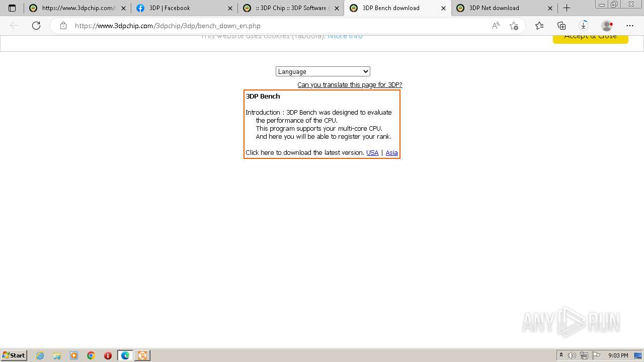Open File Explorer from the taskbar
The width and height of the screenshot is (644, 362).
[x=57, y=355]
